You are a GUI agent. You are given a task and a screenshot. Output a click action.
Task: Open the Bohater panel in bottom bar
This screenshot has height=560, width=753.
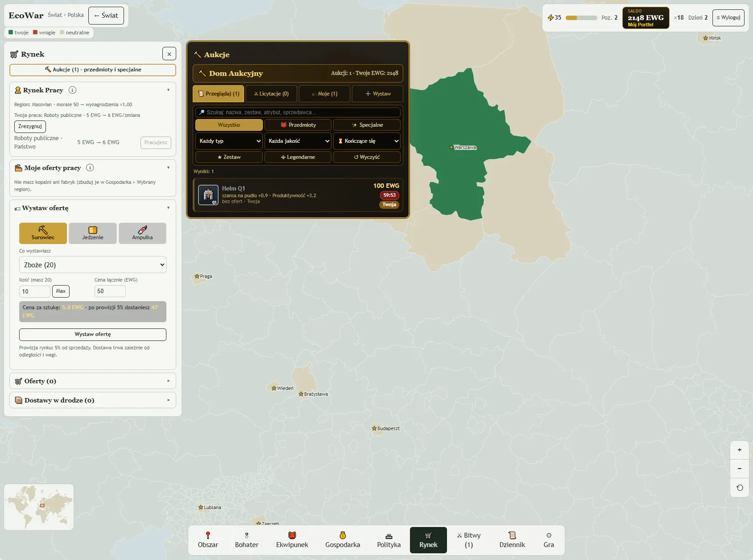pos(247,540)
